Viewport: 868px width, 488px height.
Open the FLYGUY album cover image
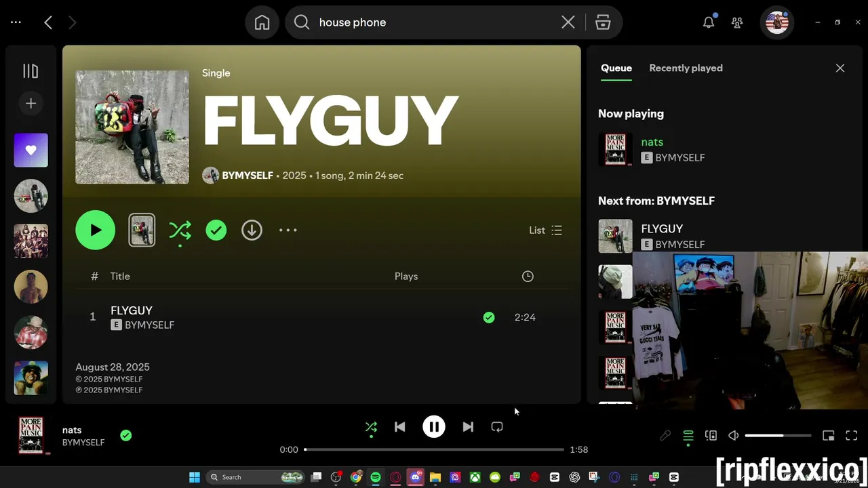tap(132, 127)
